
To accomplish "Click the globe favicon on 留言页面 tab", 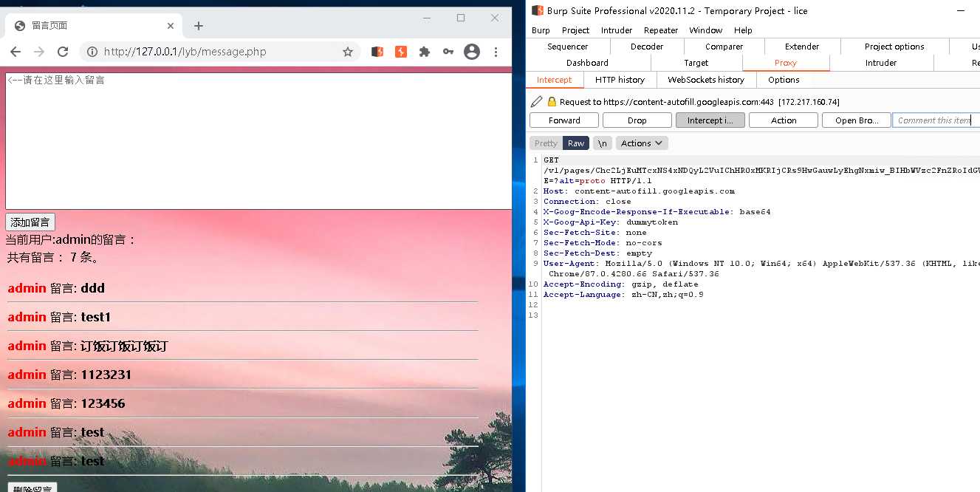I will click(x=20, y=26).
